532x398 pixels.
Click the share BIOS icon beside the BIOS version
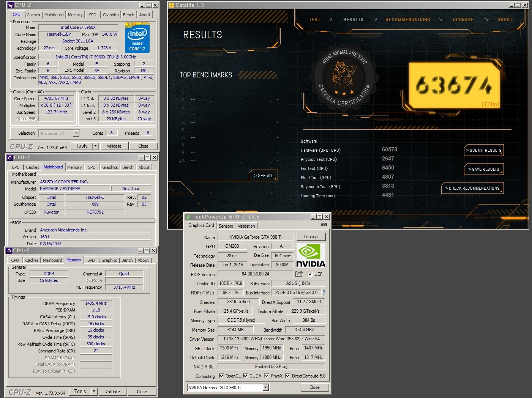(299, 274)
